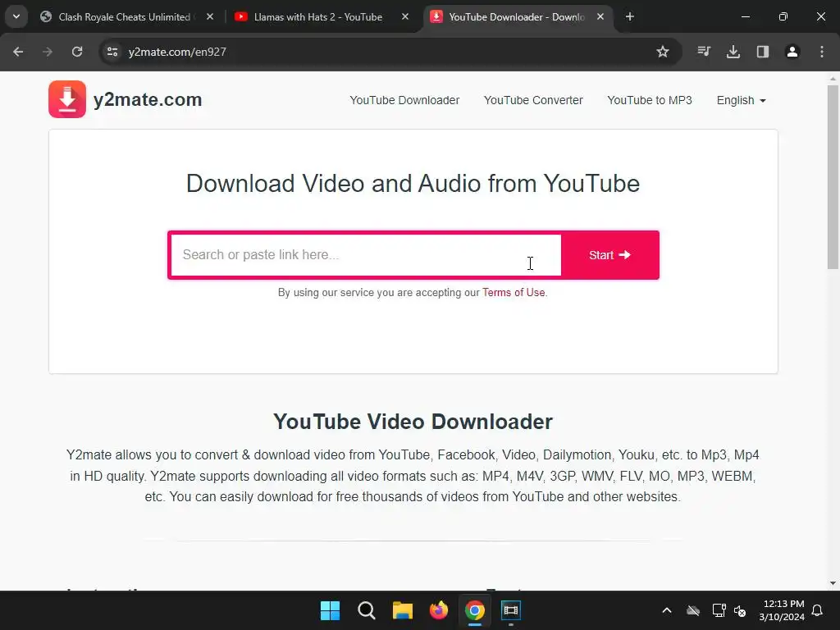Open Chrome media controls icon
The image size is (840, 630).
click(x=704, y=52)
